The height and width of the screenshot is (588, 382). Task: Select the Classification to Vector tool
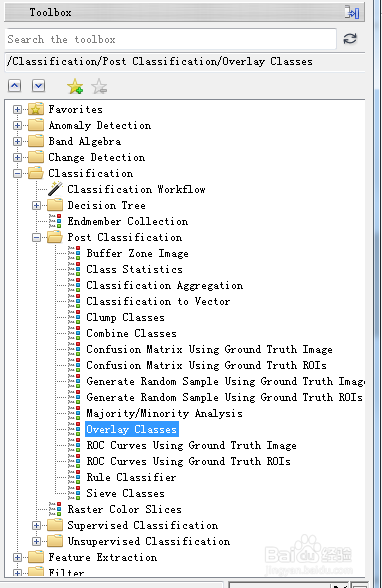(x=158, y=301)
